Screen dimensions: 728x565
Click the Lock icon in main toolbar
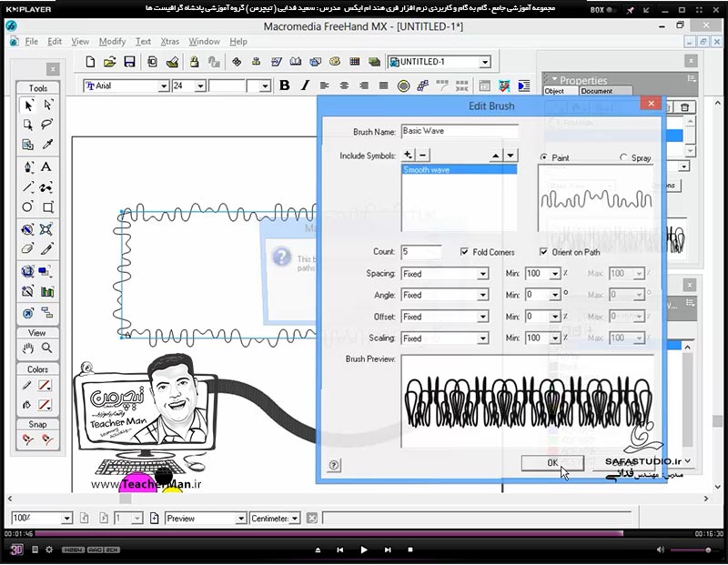[194, 62]
